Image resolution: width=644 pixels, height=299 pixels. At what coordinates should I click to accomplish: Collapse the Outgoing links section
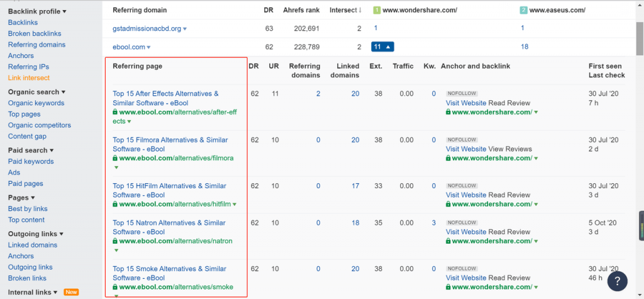click(x=36, y=234)
